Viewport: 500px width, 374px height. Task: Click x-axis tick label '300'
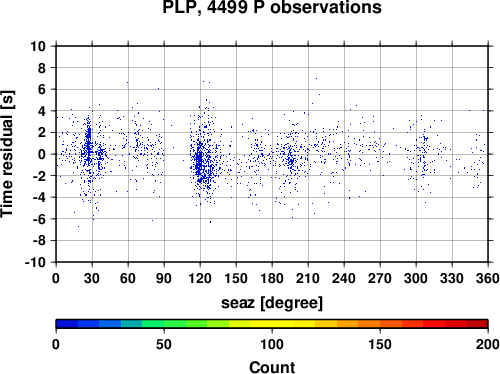point(416,278)
